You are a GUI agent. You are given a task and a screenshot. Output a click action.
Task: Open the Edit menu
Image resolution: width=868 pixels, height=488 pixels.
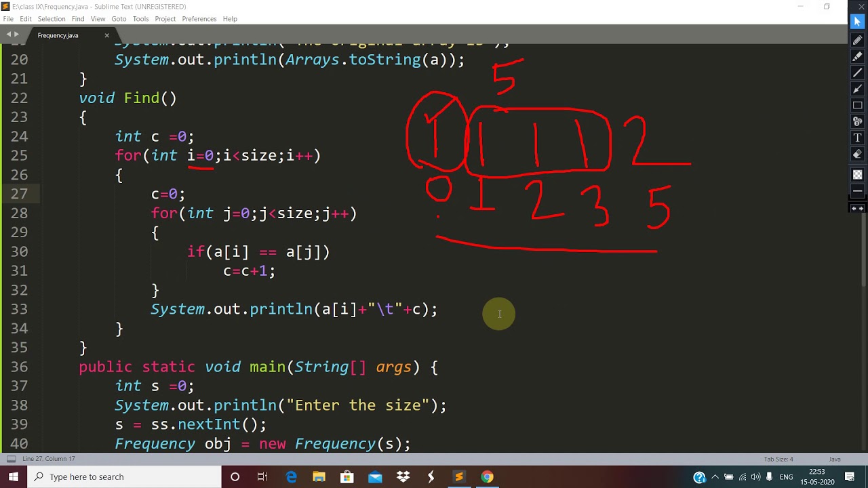tap(26, 19)
